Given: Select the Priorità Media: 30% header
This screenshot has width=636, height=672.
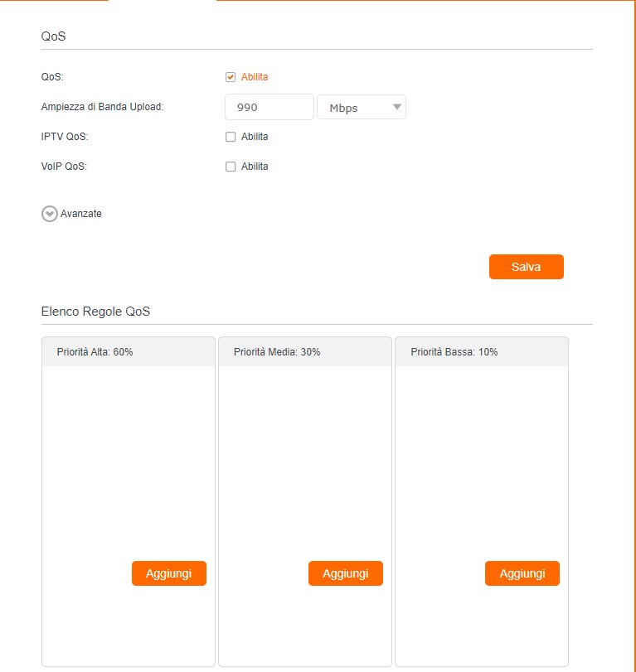Looking at the screenshot, I should (x=277, y=352).
